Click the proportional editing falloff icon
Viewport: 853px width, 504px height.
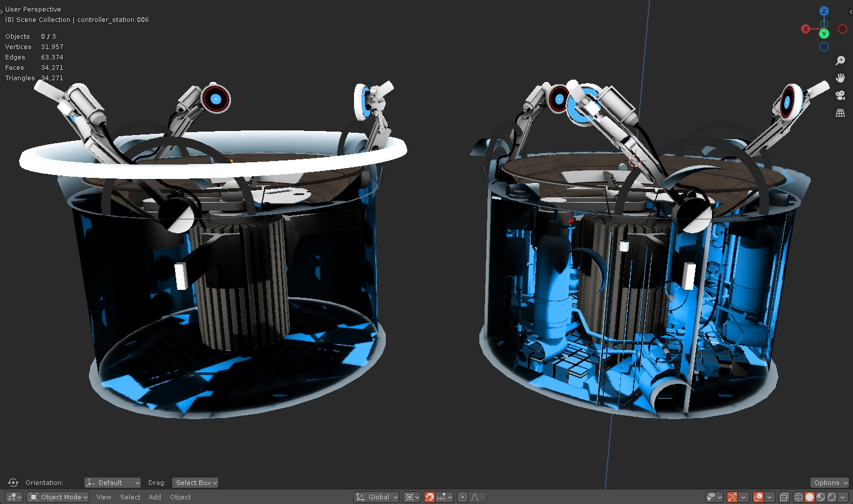point(474,497)
